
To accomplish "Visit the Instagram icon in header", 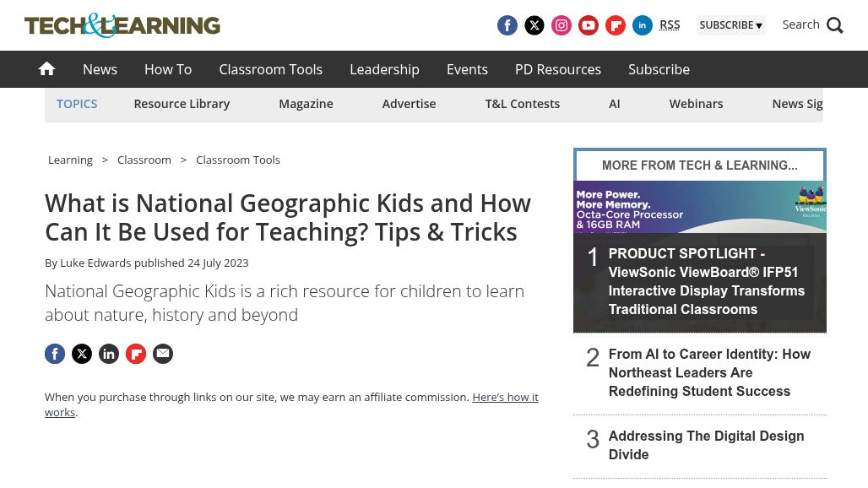I will [561, 25].
